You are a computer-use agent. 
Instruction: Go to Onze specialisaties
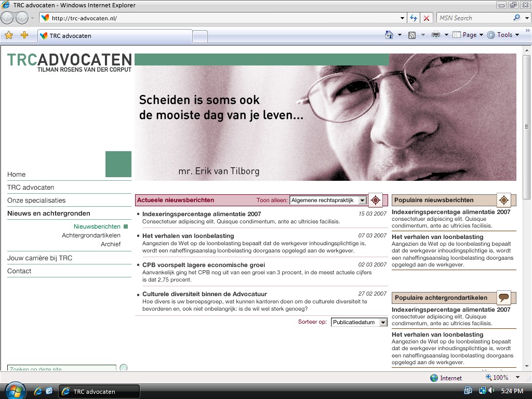36,200
